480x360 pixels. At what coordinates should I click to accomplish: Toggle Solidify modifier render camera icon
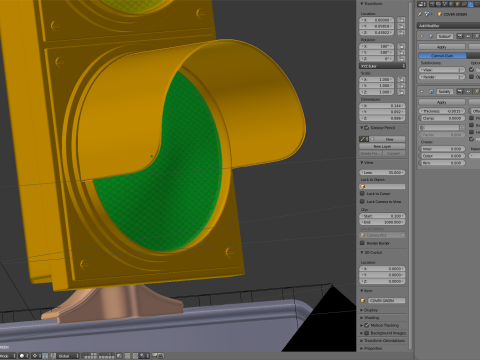click(x=459, y=91)
